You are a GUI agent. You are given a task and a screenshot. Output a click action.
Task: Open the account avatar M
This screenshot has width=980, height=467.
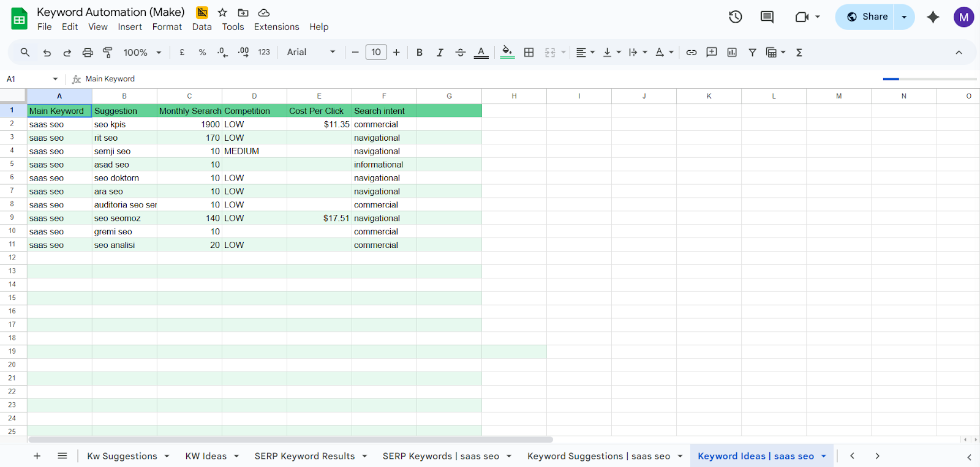(963, 17)
